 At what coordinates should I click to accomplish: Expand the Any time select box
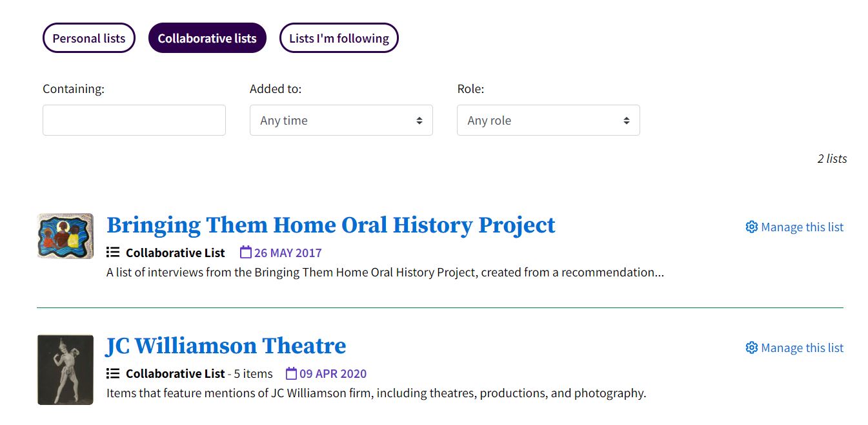tap(341, 120)
